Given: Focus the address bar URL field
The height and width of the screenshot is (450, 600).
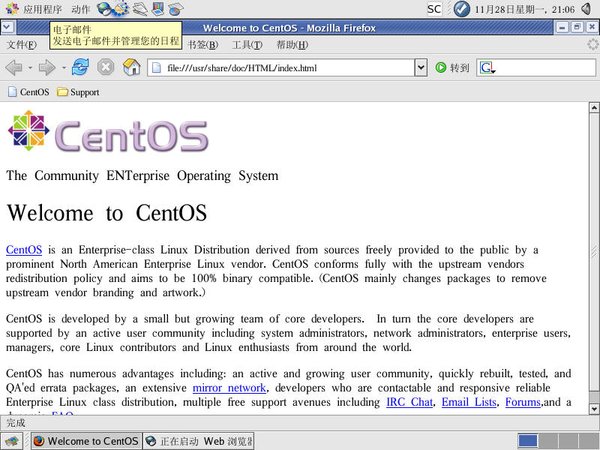Looking at the screenshot, I should pos(281,68).
